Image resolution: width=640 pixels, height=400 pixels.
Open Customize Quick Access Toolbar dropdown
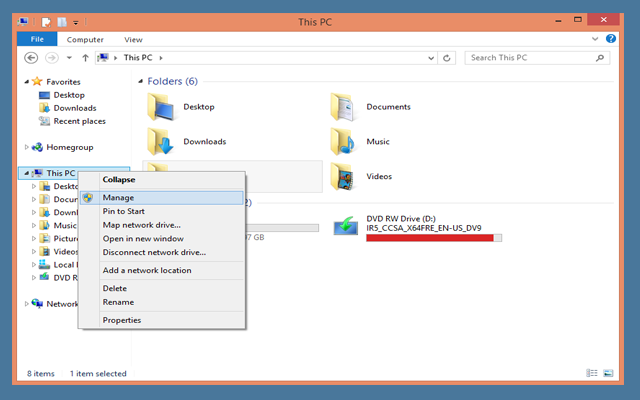(x=76, y=22)
